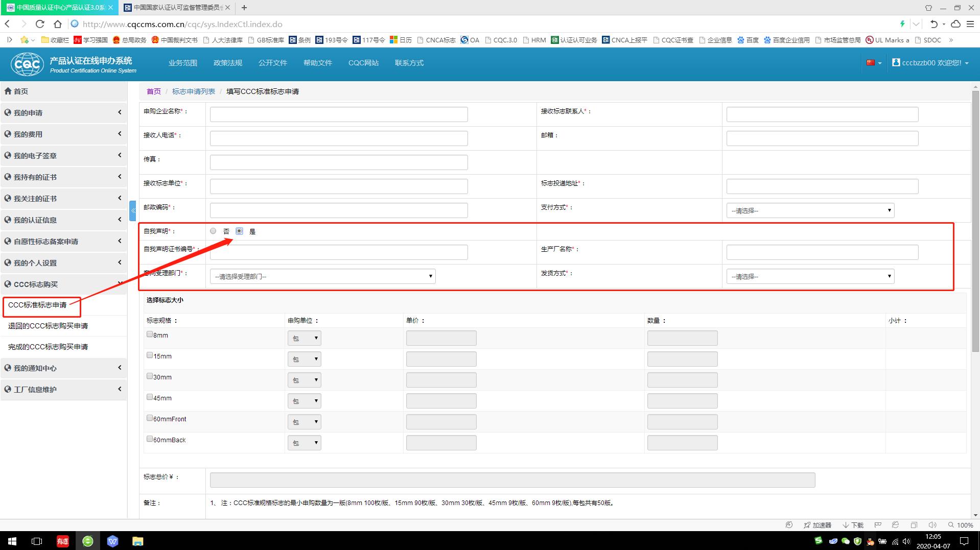980x550 pixels.
Task: Open 完成的CCC标志购买申请 link
Action: click(x=48, y=347)
